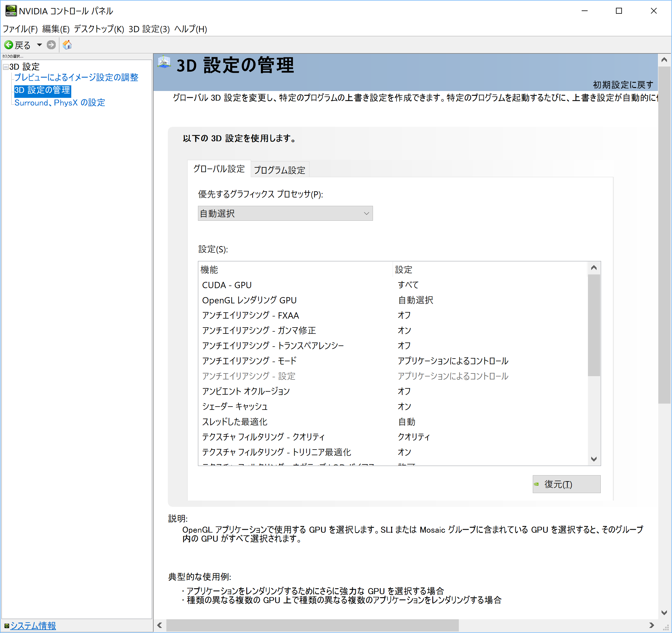Click 自動 value for スレッドした最適化
The height and width of the screenshot is (633, 672).
pyautogui.click(x=407, y=422)
